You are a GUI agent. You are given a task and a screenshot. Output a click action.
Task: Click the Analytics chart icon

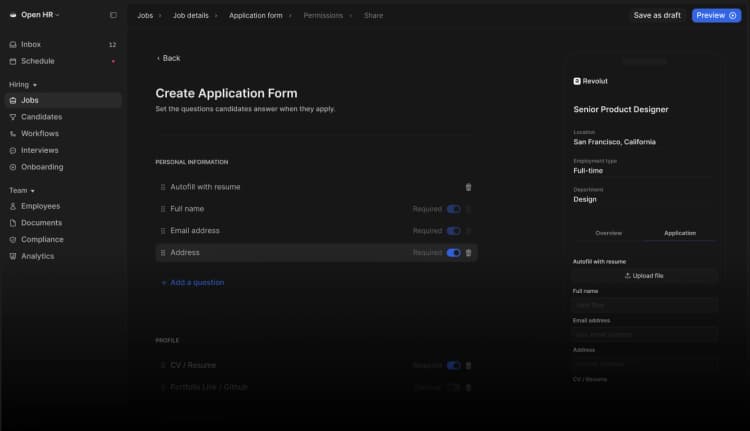click(13, 257)
